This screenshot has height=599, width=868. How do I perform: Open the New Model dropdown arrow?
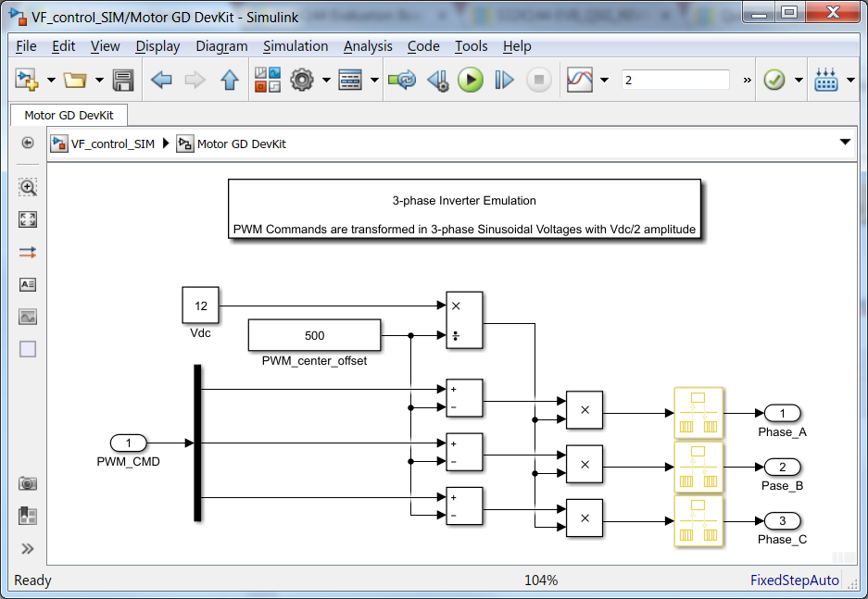(x=51, y=81)
